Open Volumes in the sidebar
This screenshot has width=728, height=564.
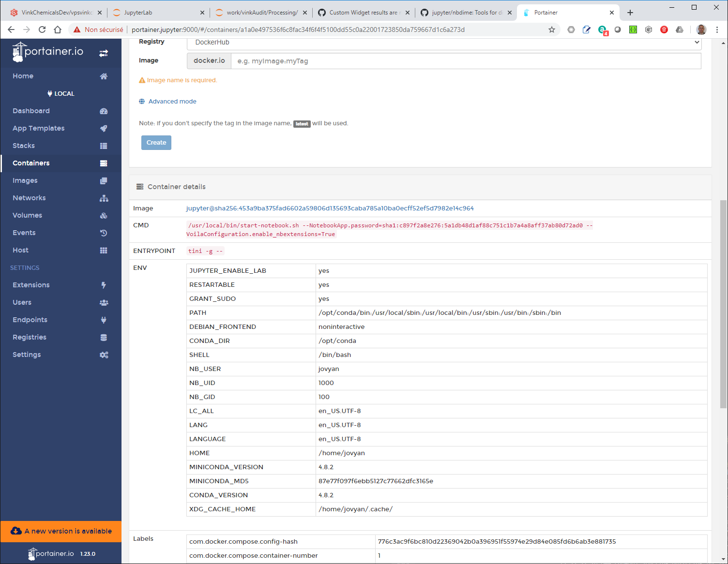[x=27, y=215]
